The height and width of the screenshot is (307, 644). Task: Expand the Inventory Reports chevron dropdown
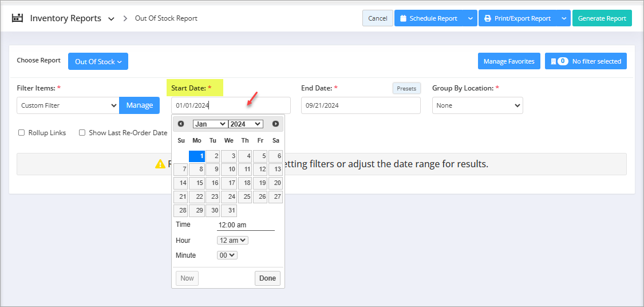tap(111, 19)
